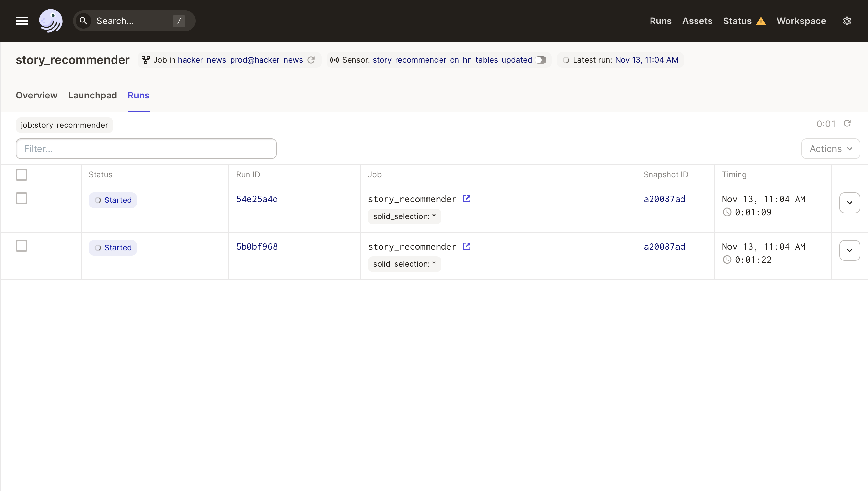This screenshot has width=868, height=491.
Task: Switch to the Overview tab
Action: point(37,96)
